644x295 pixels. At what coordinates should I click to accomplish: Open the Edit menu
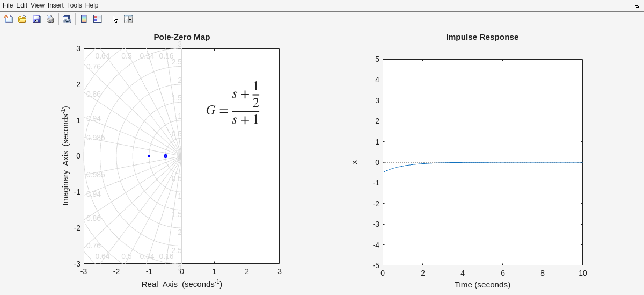click(x=21, y=5)
